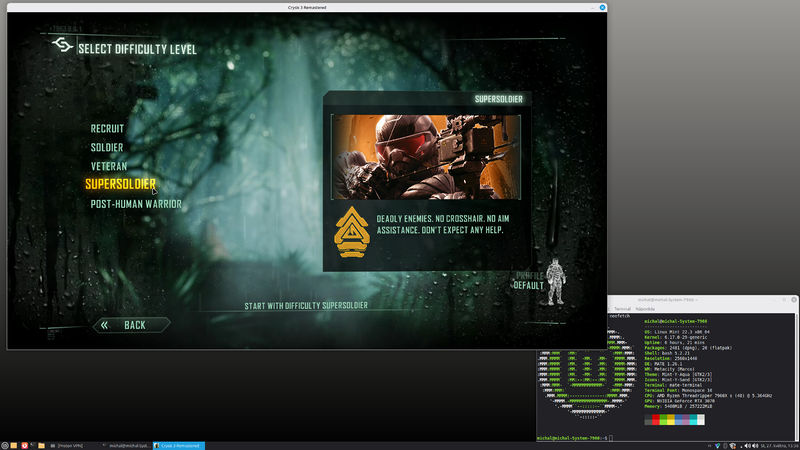The width and height of the screenshot is (800, 450).
Task: Close the terminal window
Action: coord(794,299)
